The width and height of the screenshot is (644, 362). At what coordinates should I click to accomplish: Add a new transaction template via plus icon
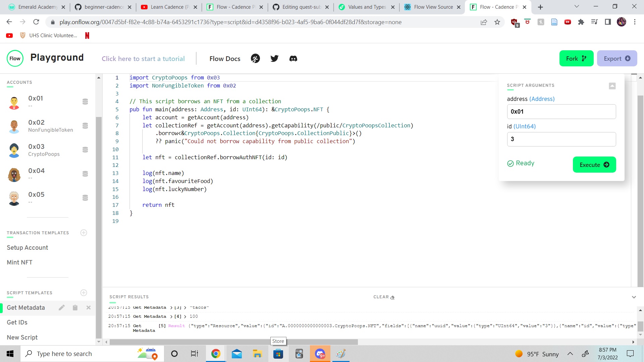[x=84, y=233]
